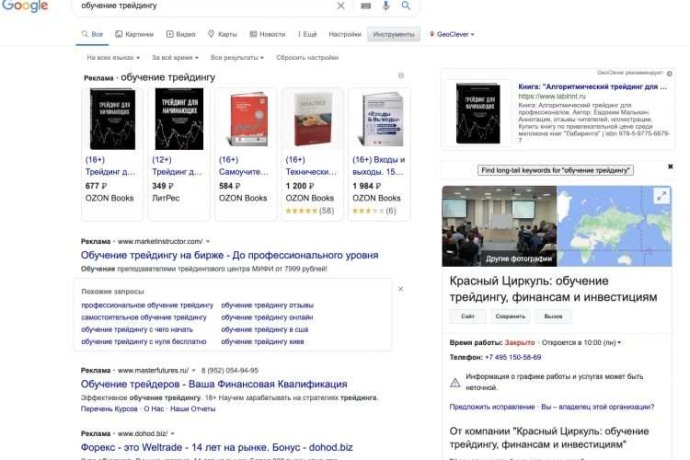The width and height of the screenshot is (690, 460).
Task: Click 'обучение трейдингу с нуля бесплатно' query
Action: pyautogui.click(x=143, y=342)
